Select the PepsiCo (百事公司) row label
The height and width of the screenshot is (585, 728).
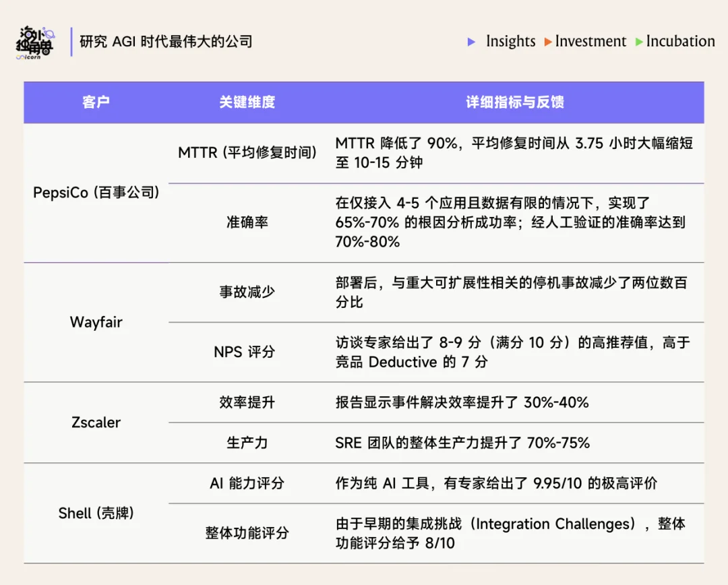click(96, 192)
